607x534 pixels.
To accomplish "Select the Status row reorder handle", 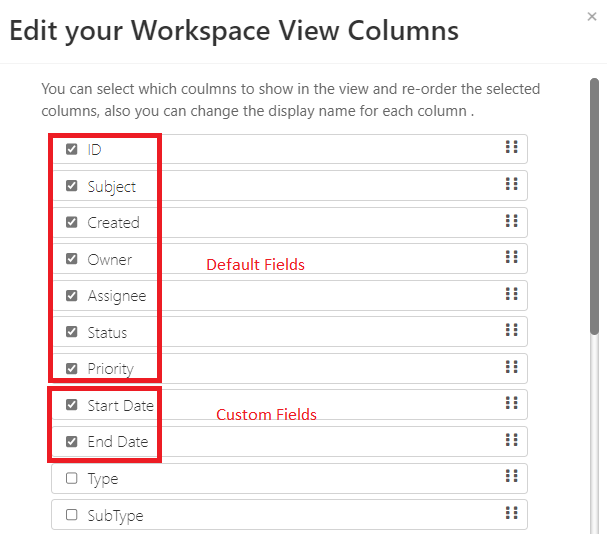I will [x=511, y=330].
